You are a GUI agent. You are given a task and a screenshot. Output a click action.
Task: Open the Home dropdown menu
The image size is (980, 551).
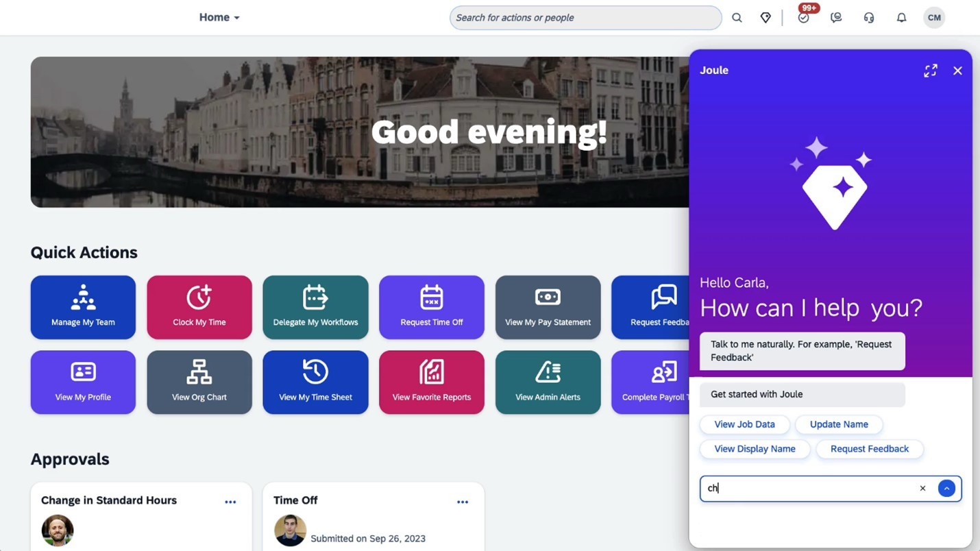(219, 18)
